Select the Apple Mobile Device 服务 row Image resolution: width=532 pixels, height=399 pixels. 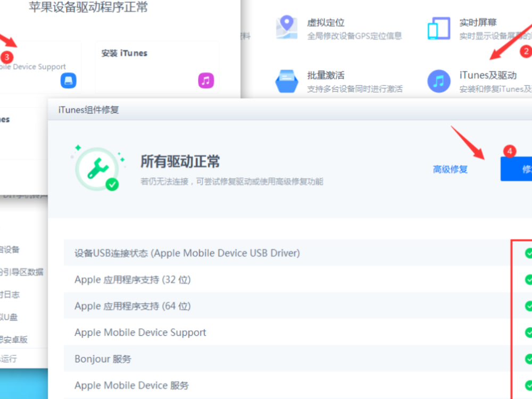click(x=298, y=385)
